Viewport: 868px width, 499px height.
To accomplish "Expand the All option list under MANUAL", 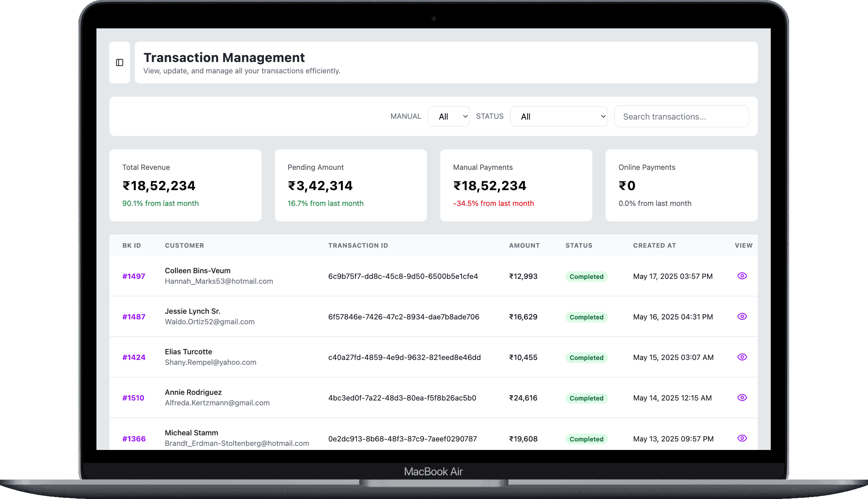I will 449,116.
